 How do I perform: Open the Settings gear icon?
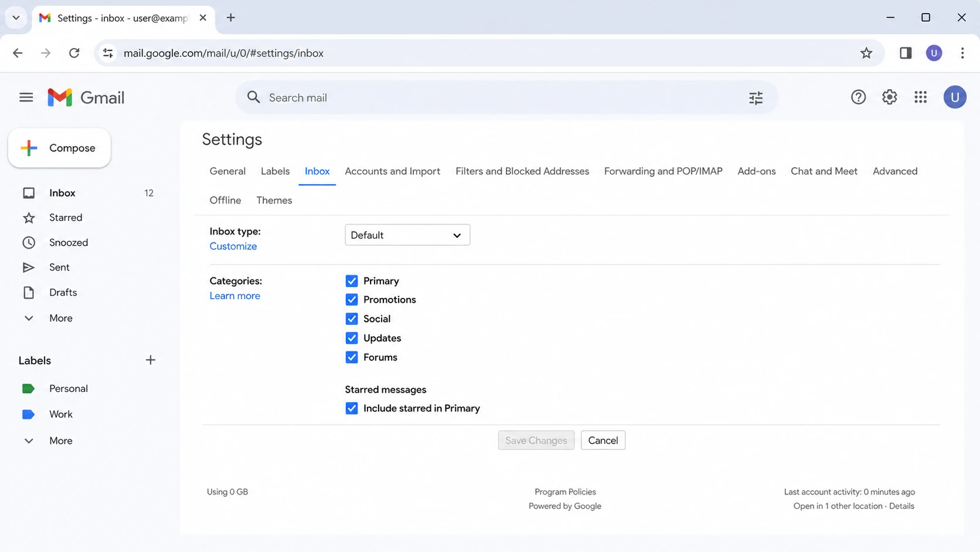(x=889, y=97)
